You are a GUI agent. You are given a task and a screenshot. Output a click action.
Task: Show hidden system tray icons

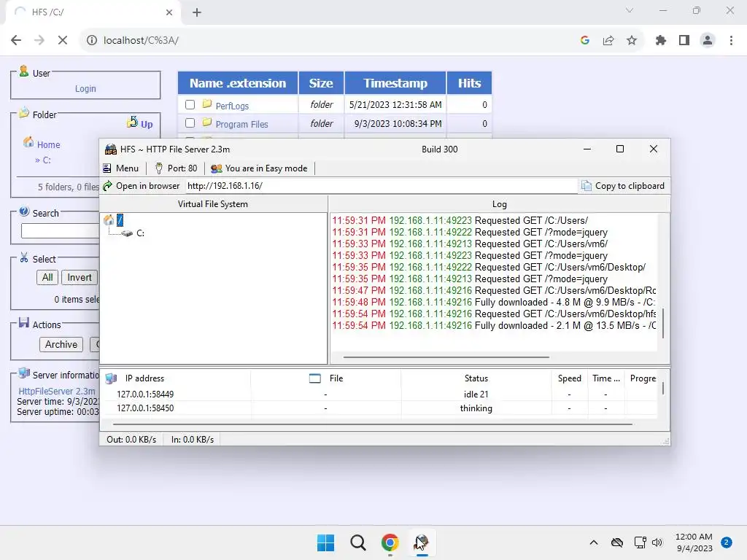click(594, 542)
